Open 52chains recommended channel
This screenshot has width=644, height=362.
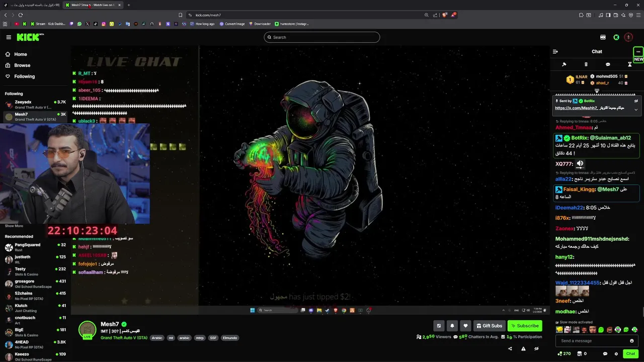tap(35, 296)
